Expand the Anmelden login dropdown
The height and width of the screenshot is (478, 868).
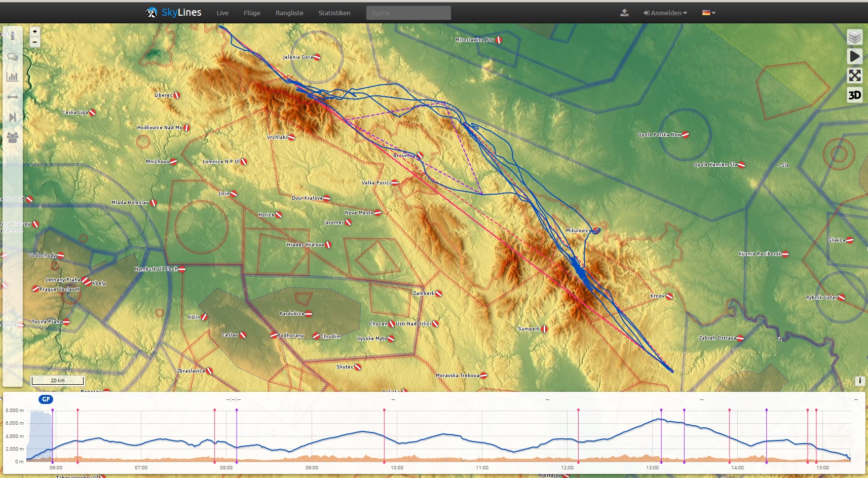(x=665, y=13)
